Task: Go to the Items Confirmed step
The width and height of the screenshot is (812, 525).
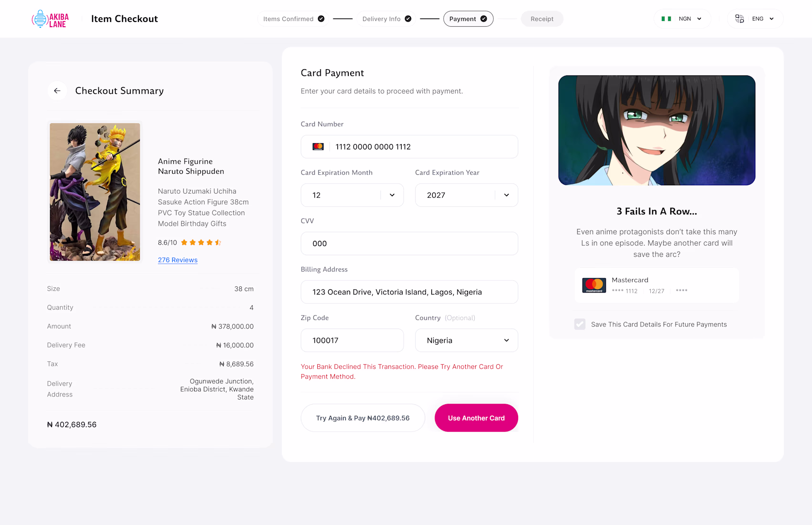Action: click(x=293, y=19)
